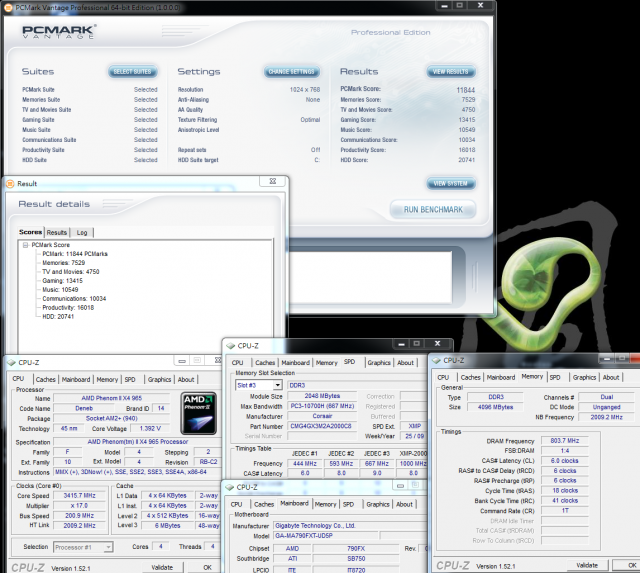Click the AMD Phenom II processor logo
The height and width of the screenshot is (573, 640).
[x=199, y=413]
